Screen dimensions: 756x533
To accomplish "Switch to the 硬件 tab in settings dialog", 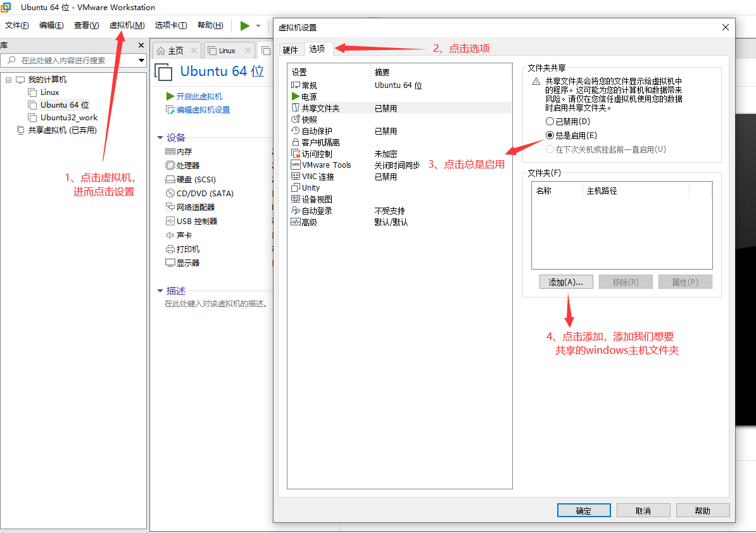I will coord(290,50).
